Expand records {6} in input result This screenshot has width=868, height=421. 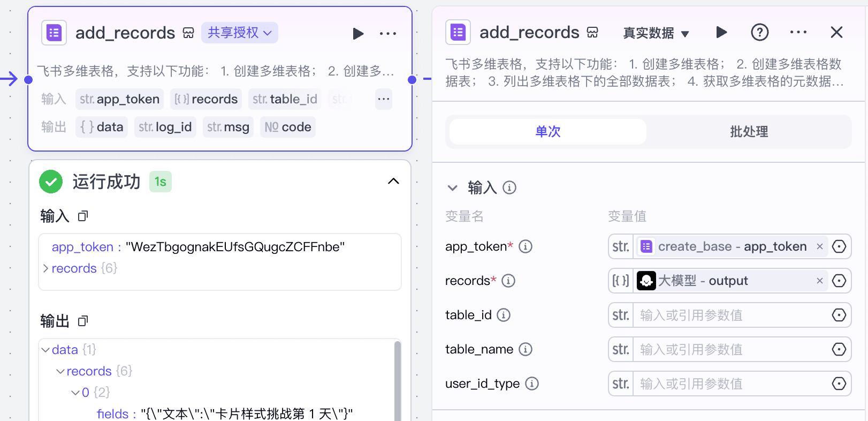[x=46, y=268]
